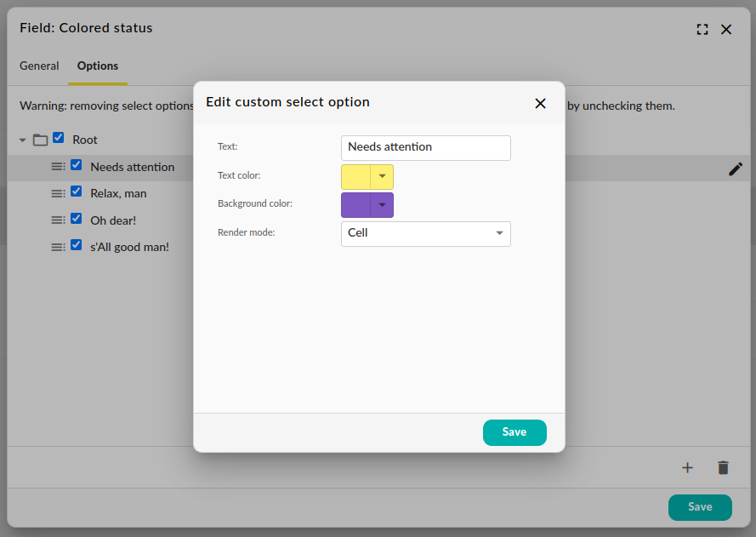Image resolution: width=756 pixels, height=537 pixels.
Task: Toggle the Oh dear! checkbox
Action: pyautogui.click(x=76, y=219)
